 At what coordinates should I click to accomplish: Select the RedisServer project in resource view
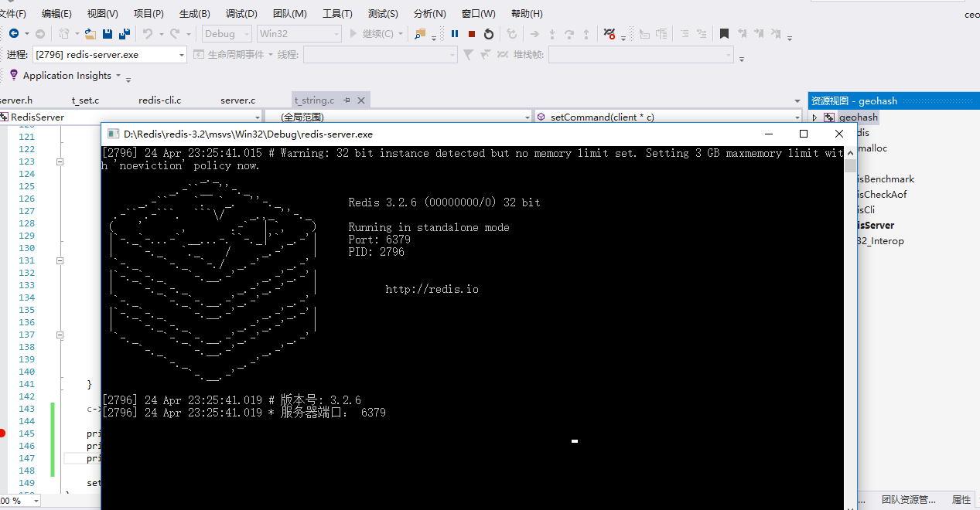click(875, 226)
